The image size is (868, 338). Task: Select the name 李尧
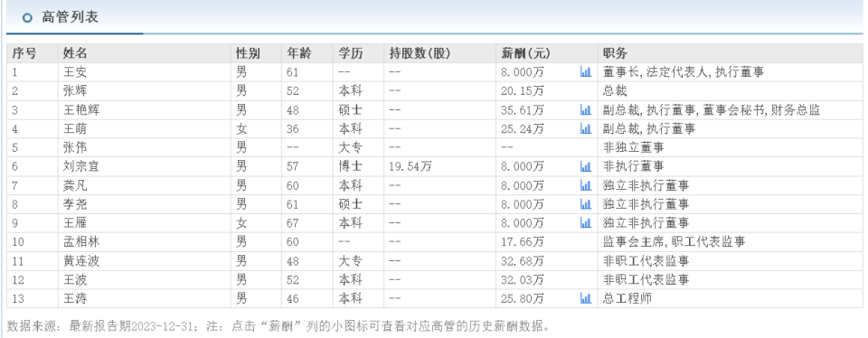[75, 203]
